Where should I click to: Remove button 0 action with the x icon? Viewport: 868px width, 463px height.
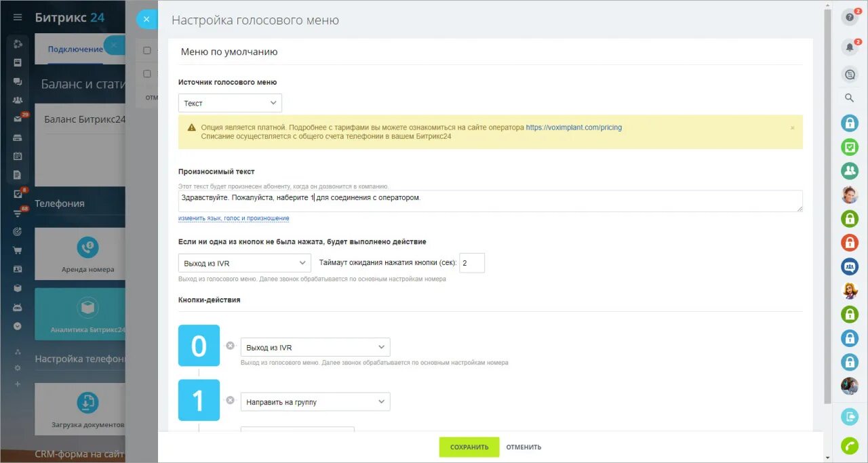[x=230, y=346]
